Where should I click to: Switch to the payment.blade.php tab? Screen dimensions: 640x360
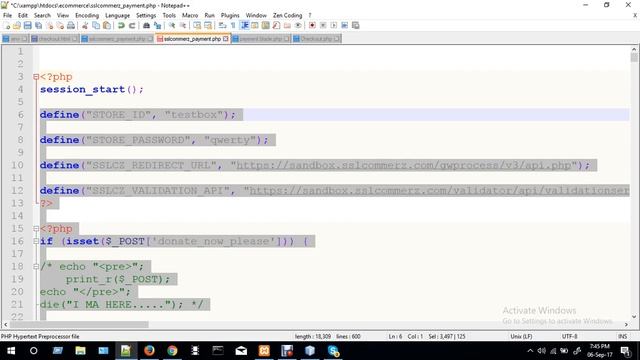261,39
